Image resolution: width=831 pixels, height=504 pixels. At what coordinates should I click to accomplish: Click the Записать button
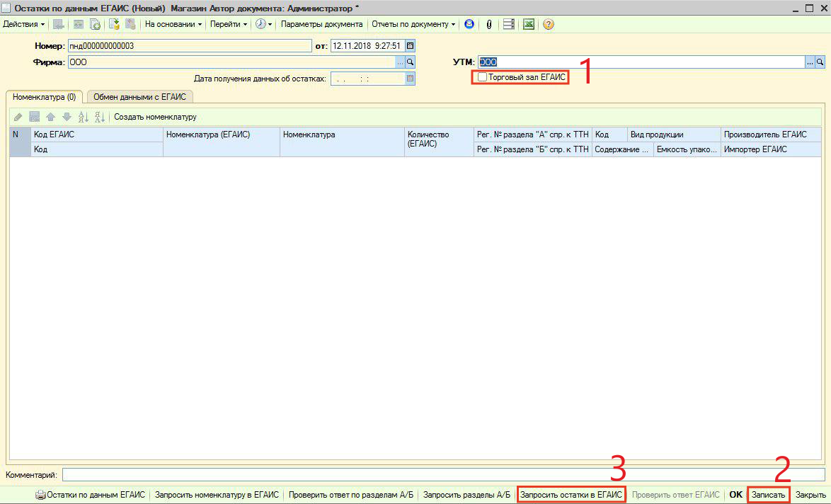pos(769,495)
